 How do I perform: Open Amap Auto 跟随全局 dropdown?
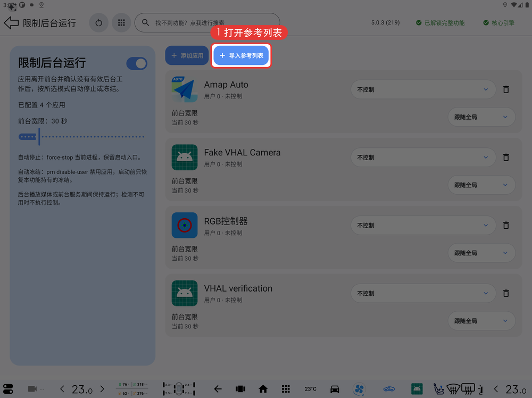click(x=481, y=117)
